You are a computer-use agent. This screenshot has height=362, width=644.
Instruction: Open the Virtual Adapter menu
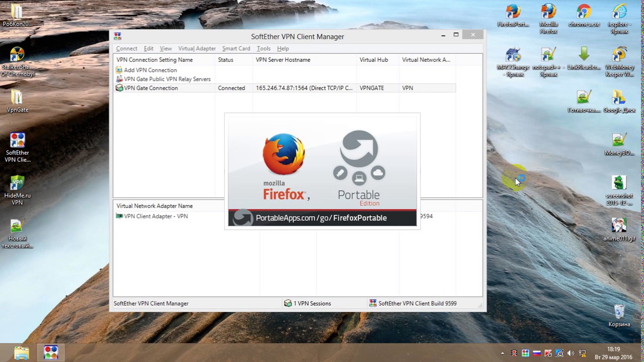pos(197,49)
